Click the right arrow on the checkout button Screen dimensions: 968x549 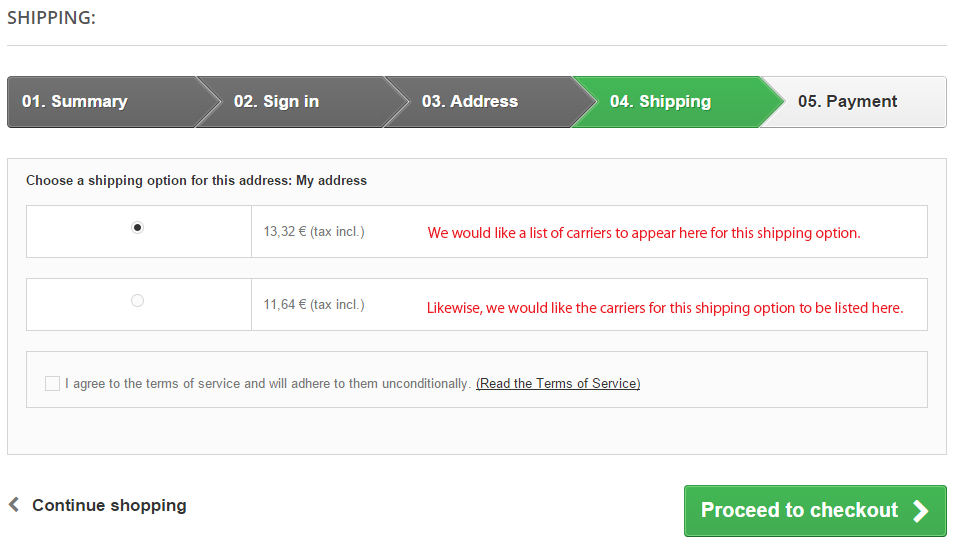[920, 511]
